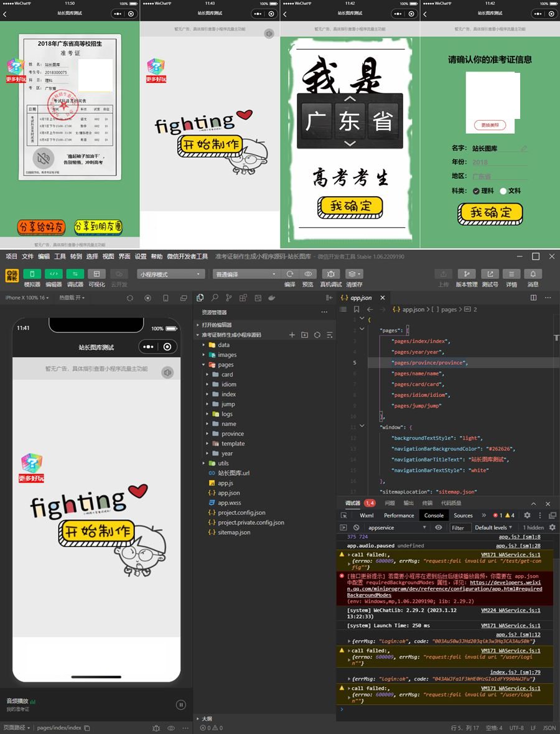Select the 理科 radio button

[x=477, y=191]
